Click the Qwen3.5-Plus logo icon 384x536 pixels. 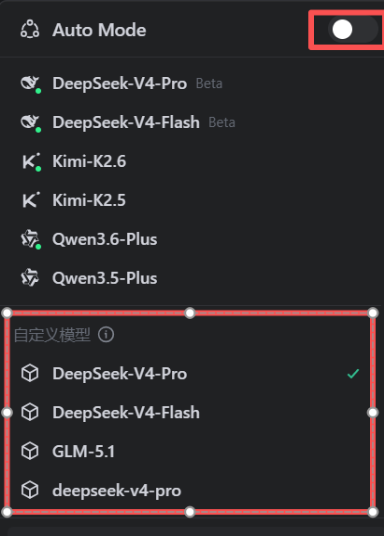30,278
